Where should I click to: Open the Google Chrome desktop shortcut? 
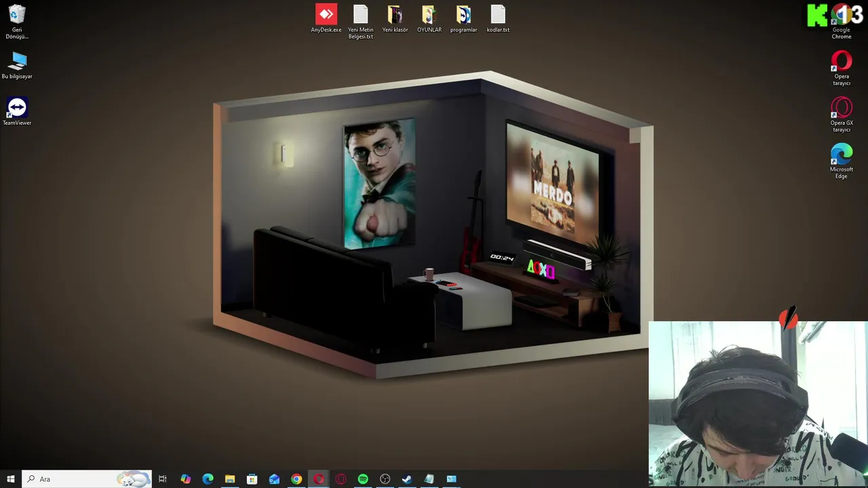pyautogui.click(x=842, y=22)
